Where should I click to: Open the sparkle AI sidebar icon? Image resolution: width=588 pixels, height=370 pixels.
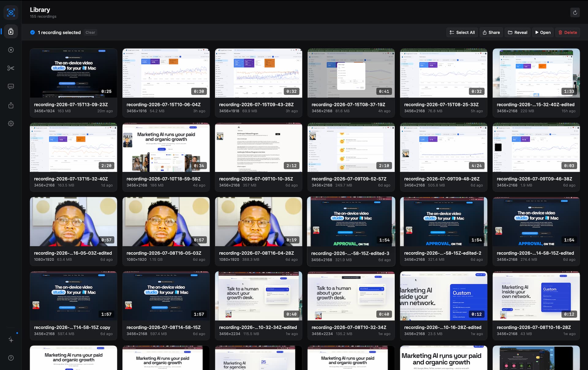[11, 340]
